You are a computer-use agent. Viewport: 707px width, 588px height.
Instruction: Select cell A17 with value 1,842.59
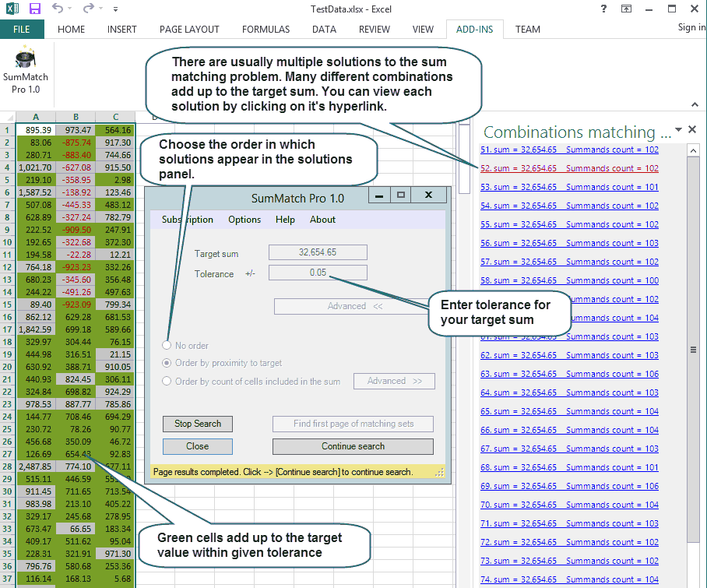coord(36,329)
